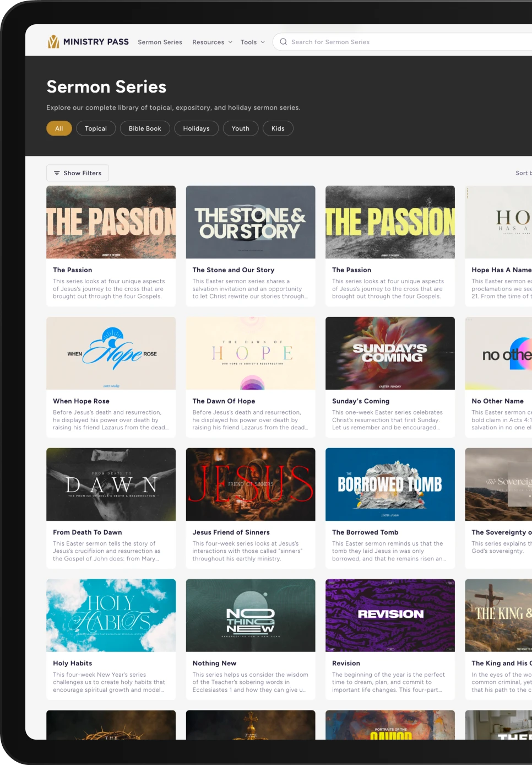
Task: Open The Stone and Our Story series
Action: coord(251,222)
